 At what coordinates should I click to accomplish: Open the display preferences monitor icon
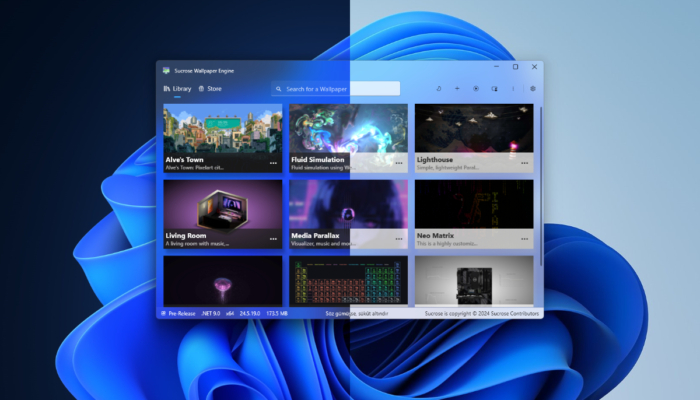[x=495, y=88]
